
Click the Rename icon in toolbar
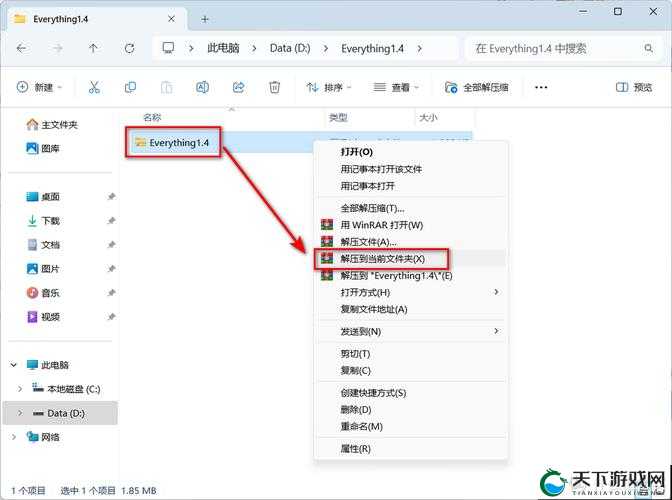202,87
